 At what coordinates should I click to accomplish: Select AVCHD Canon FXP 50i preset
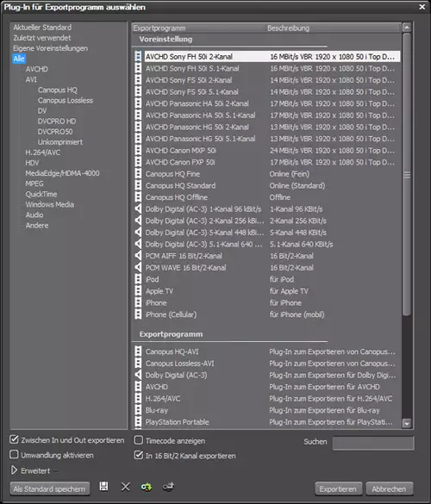267,162
